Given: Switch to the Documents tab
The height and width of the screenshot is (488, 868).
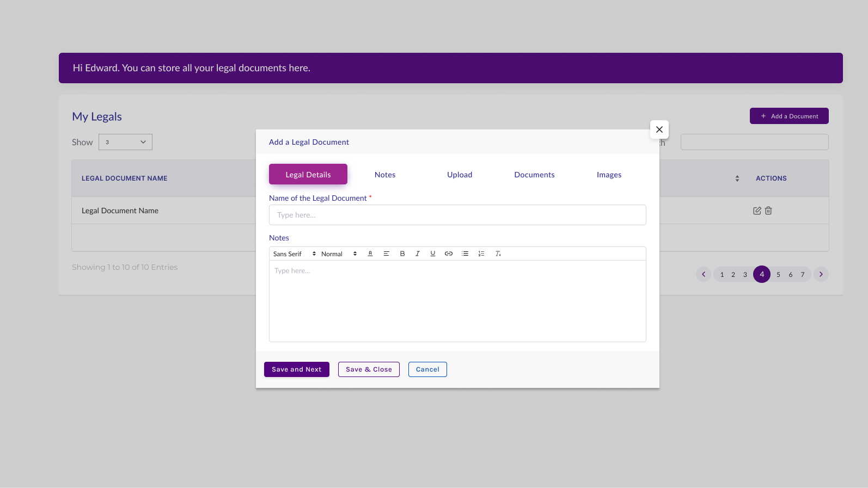Looking at the screenshot, I should (534, 175).
